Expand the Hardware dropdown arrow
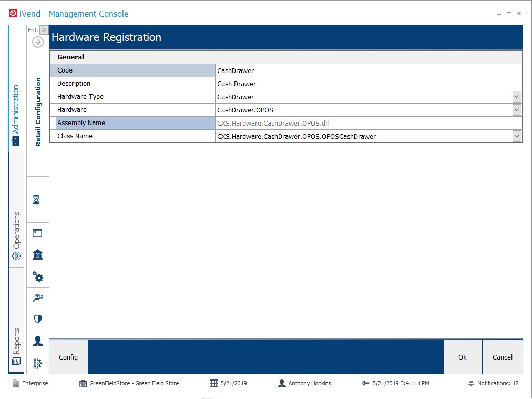The height and width of the screenshot is (399, 532). 517,110
